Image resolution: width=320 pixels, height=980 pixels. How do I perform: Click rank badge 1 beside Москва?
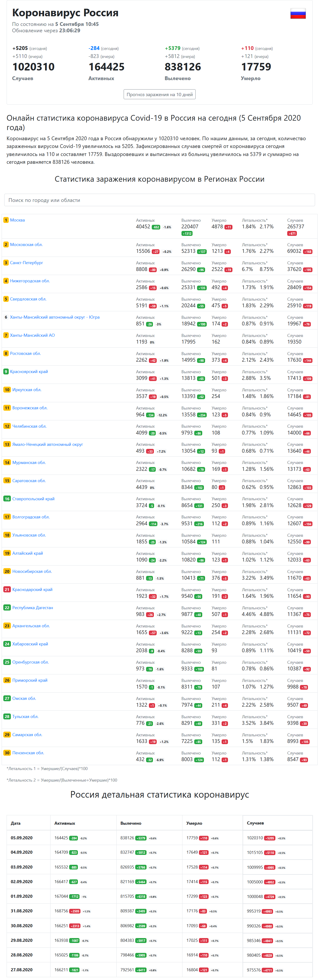pyautogui.click(x=6, y=220)
